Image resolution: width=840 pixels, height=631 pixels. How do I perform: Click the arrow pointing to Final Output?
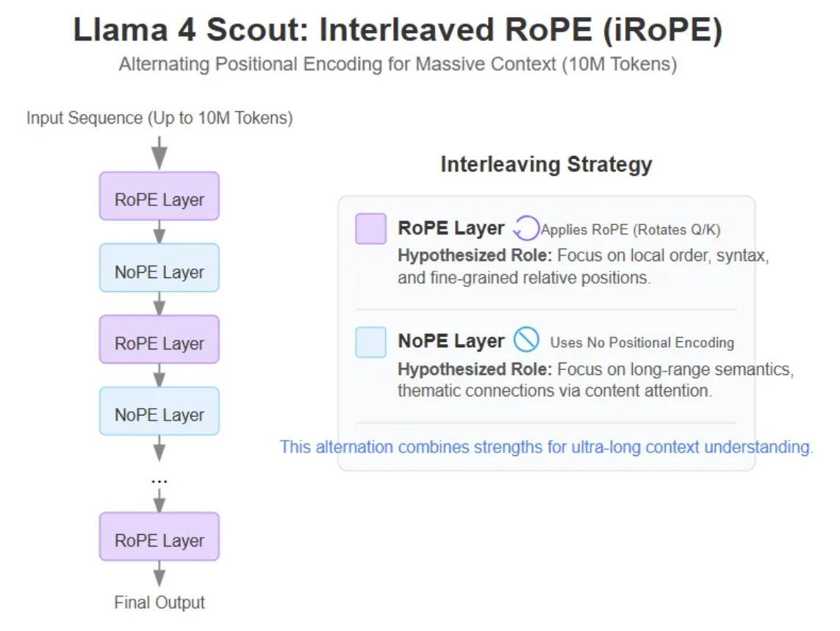pyautogui.click(x=159, y=574)
